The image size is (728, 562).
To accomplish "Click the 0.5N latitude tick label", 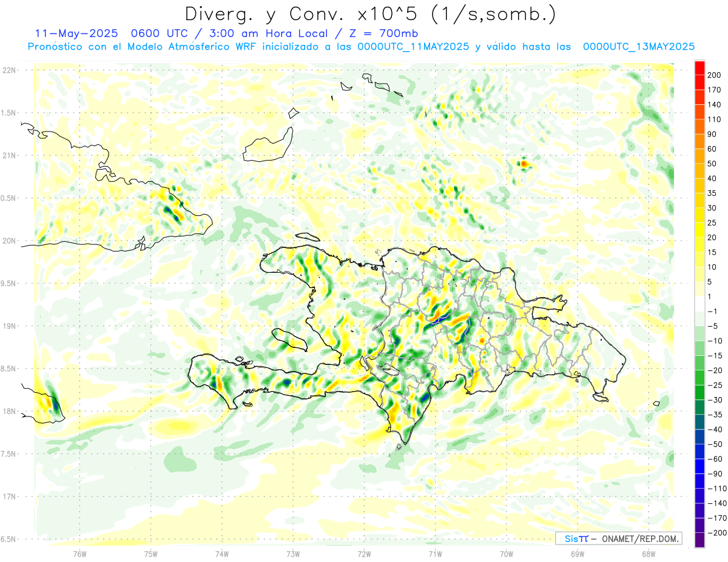I will (x=8, y=198).
